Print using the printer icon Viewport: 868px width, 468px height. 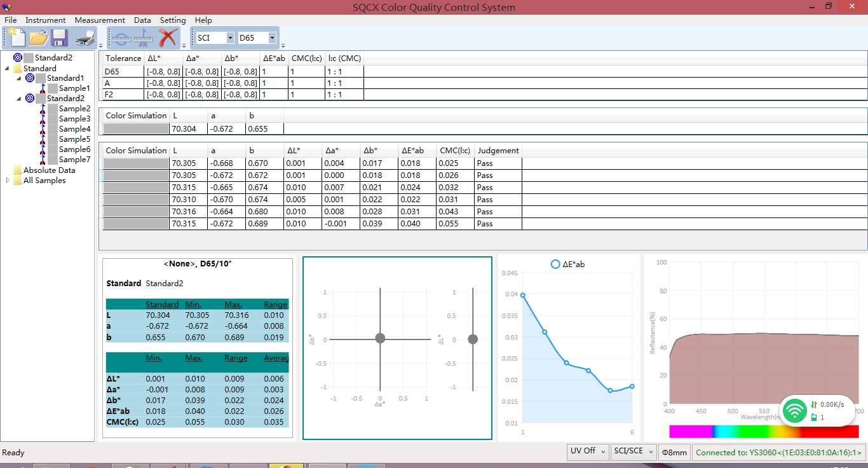coord(85,38)
